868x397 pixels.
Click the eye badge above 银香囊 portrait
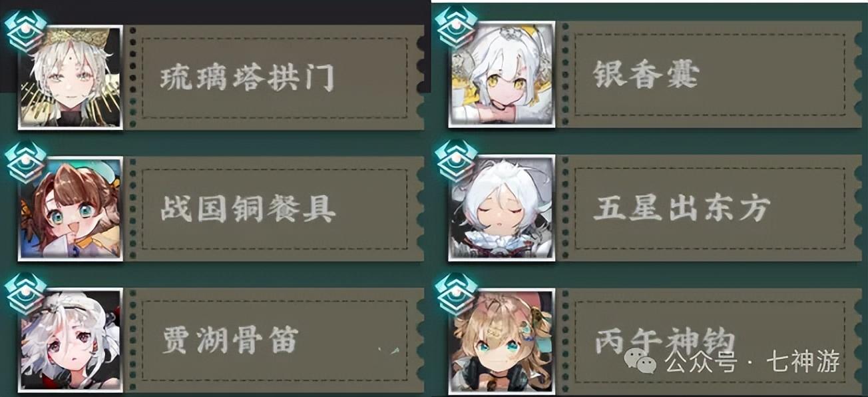[x=457, y=27]
